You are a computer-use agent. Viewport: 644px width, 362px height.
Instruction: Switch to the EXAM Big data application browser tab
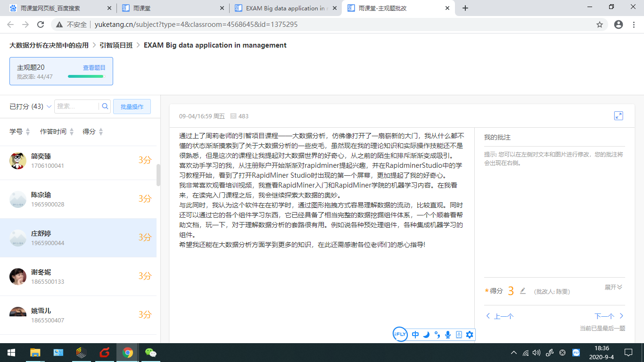tap(286, 8)
